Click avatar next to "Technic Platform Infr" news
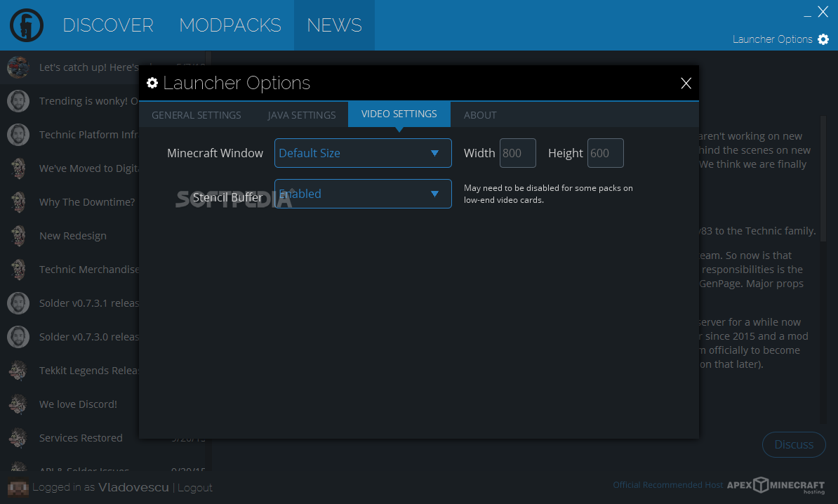 point(18,135)
